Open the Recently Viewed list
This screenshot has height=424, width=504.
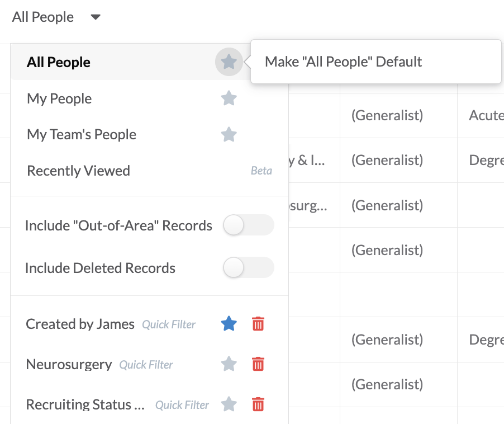coord(78,171)
